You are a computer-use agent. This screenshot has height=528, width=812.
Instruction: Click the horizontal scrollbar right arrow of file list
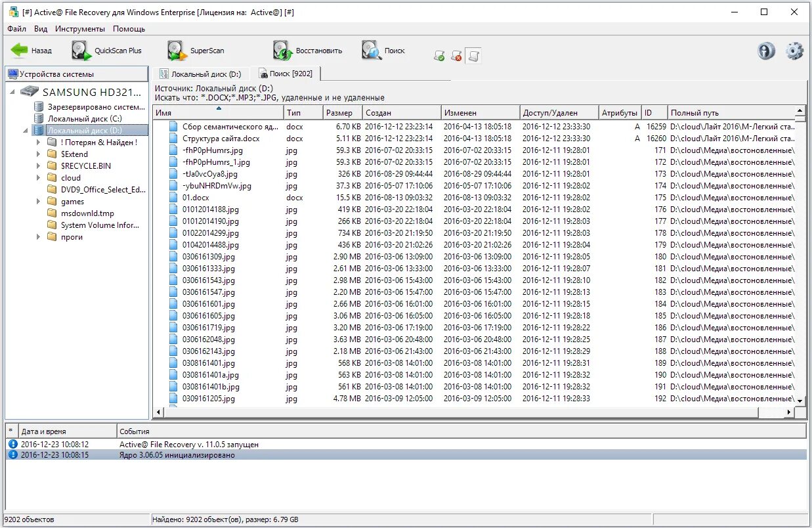coord(788,412)
